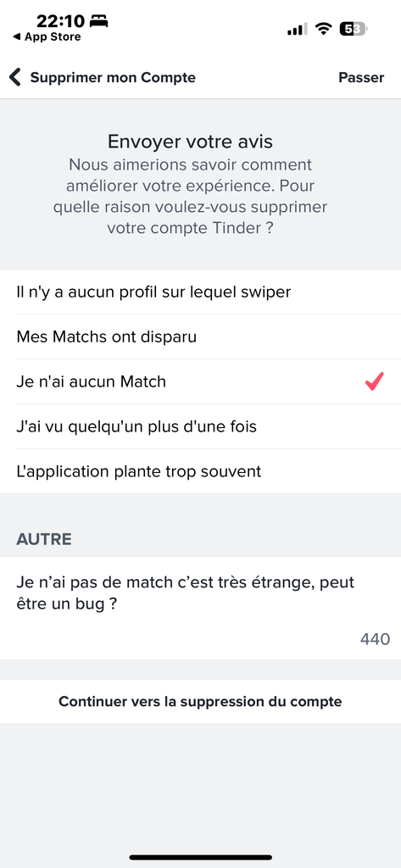Tap the home indicator bar

pyautogui.click(x=200, y=858)
